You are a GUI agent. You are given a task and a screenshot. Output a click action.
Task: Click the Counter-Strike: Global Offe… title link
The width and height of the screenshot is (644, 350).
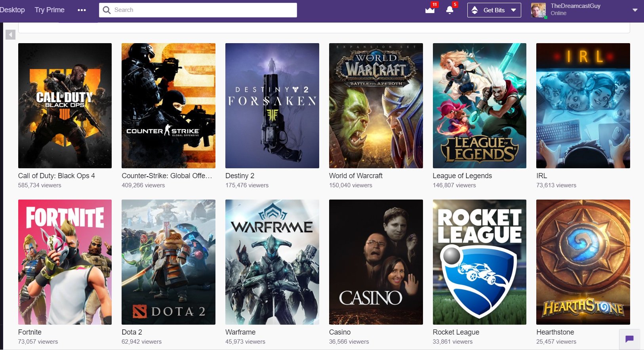167,176
